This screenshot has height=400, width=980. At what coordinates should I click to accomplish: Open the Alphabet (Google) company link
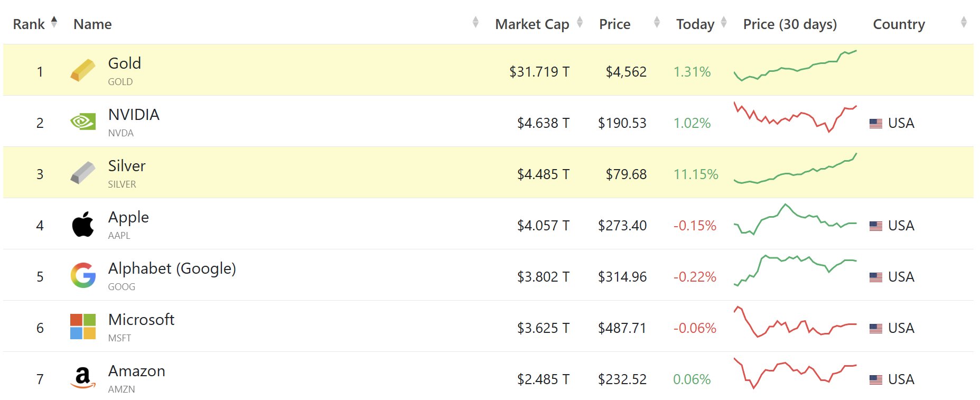point(172,268)
